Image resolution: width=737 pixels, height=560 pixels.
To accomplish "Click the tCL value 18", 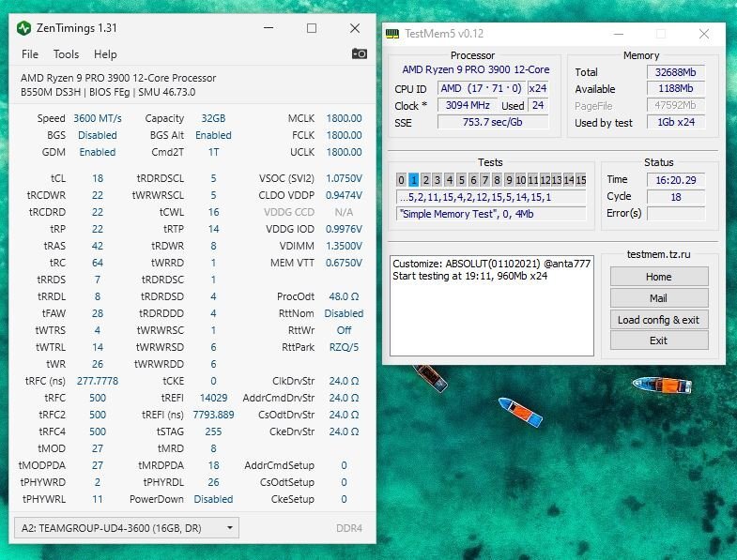I will (98, 178).
